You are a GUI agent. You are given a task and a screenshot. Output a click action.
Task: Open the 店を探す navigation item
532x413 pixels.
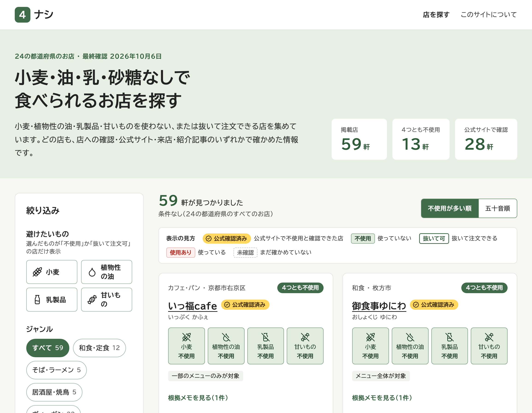pos(436,15)
